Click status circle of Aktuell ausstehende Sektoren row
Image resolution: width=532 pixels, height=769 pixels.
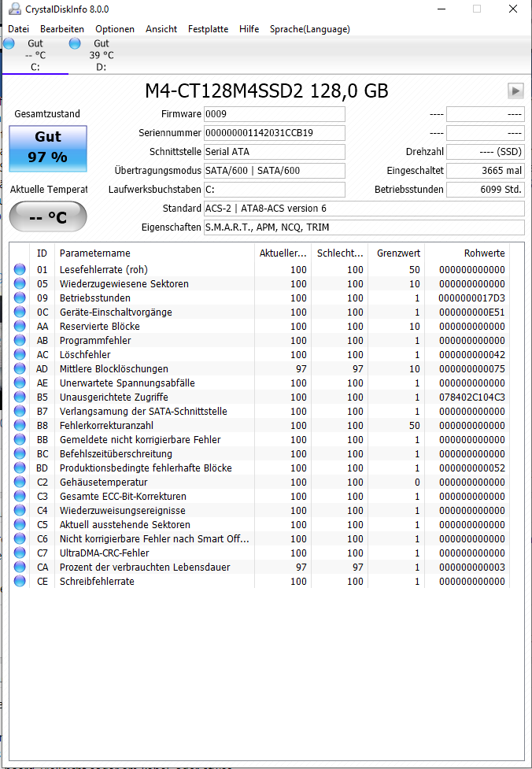click(x=20, y=524)
